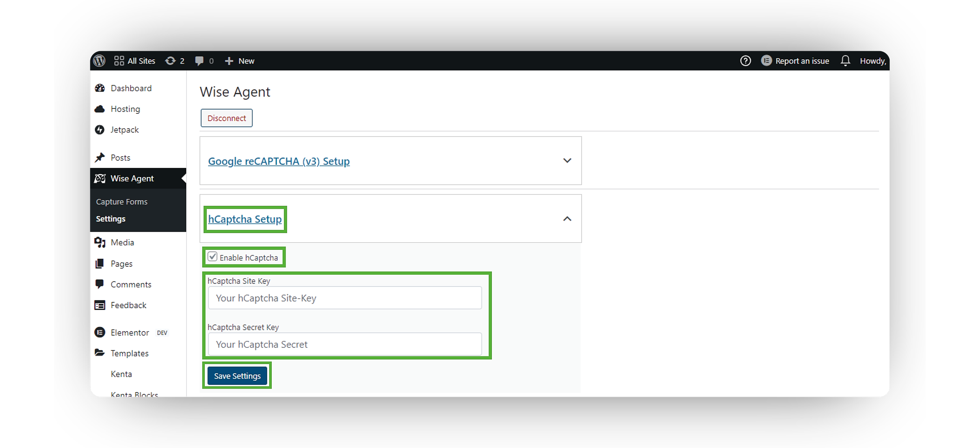
Task: Click the hCaptcha Secret Key label
Action: pos(243,327)
